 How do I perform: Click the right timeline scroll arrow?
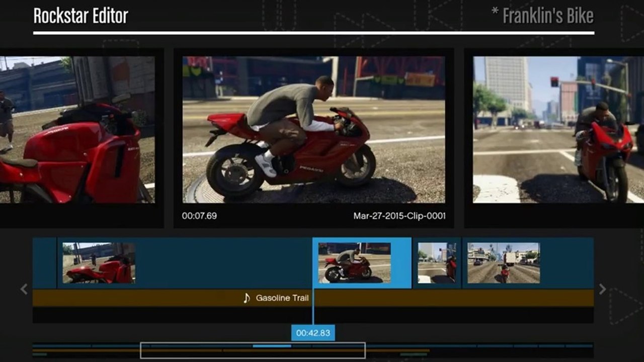[602, 289]
